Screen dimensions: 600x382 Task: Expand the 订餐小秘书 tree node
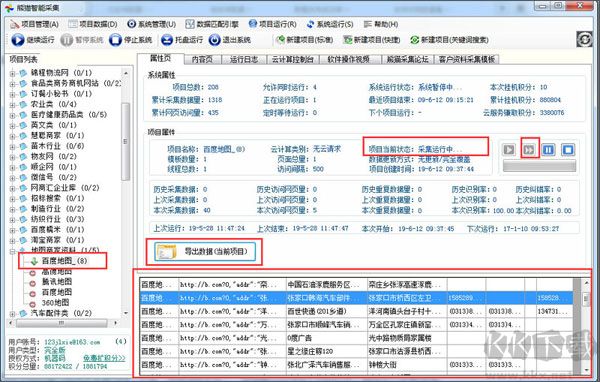tap(12, 94)
